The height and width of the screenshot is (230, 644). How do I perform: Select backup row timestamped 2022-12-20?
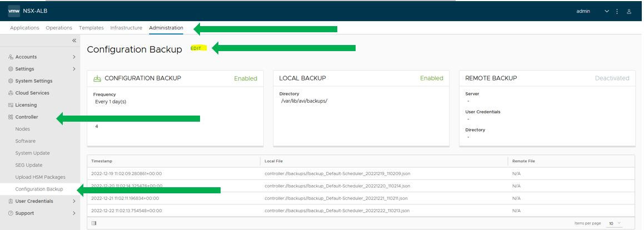361,186
